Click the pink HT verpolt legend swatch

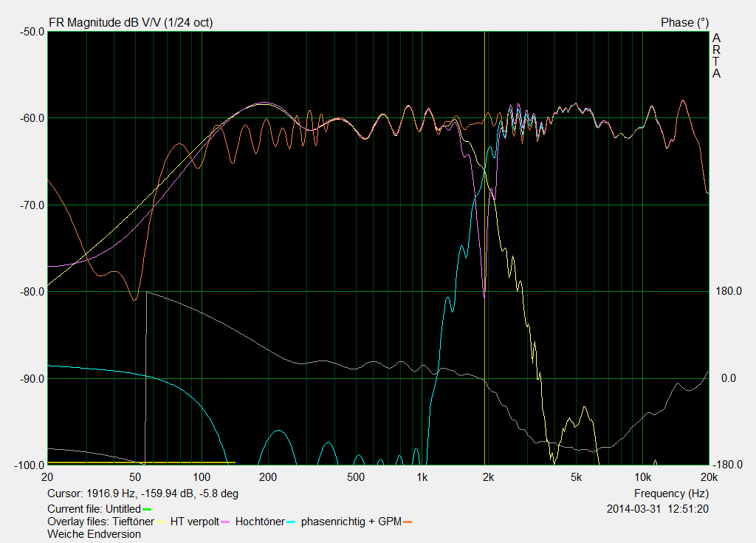227,522
